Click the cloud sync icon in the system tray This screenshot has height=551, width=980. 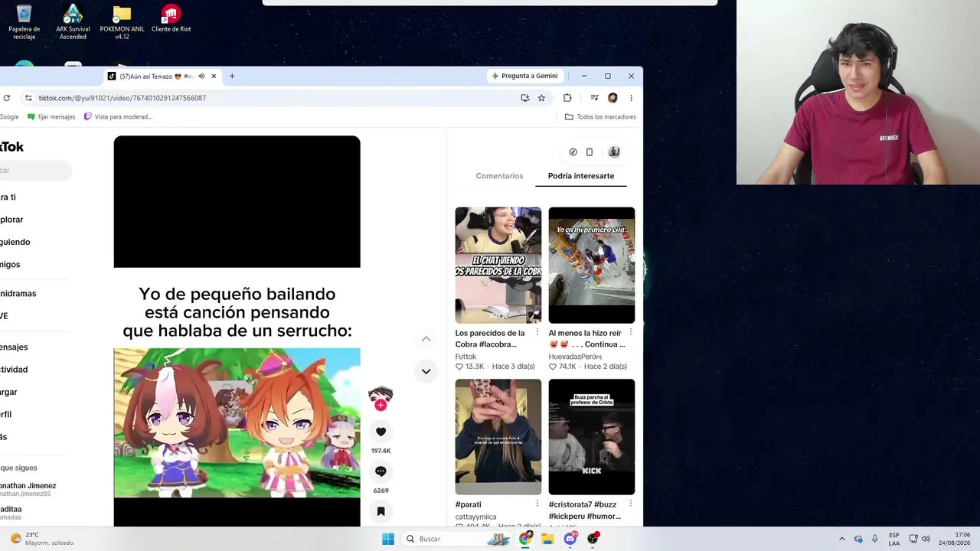click(858, 539)
